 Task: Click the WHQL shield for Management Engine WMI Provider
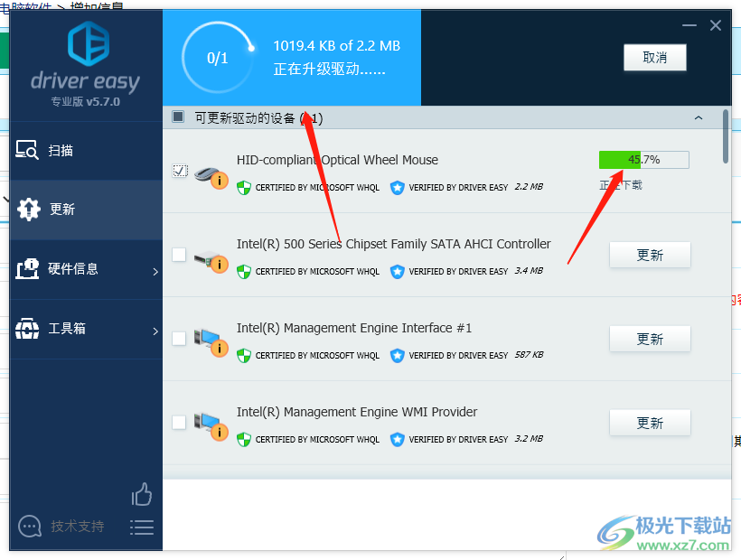coord(244,440)
